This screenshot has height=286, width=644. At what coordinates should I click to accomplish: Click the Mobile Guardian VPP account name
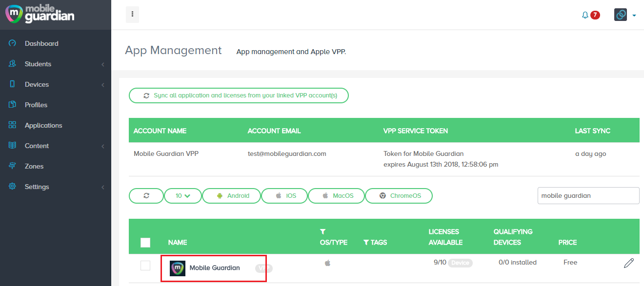click(x=166, y=154)
